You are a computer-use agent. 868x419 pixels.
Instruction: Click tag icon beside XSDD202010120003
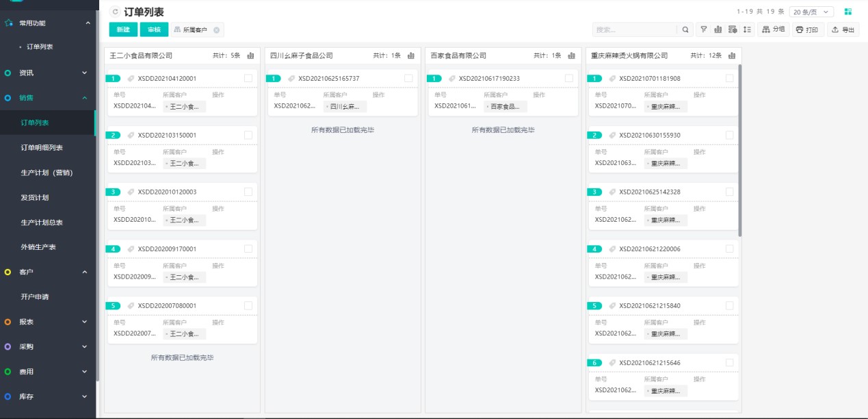[x=131, y=192]
